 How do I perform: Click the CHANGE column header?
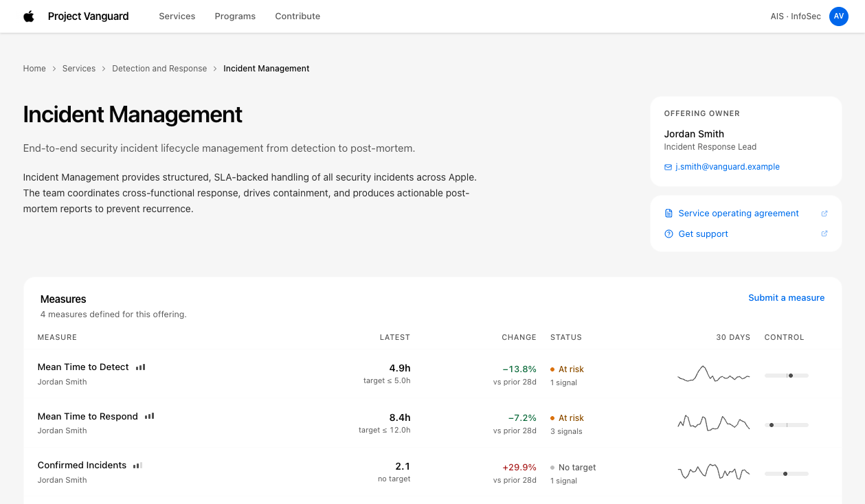[519, 338]
